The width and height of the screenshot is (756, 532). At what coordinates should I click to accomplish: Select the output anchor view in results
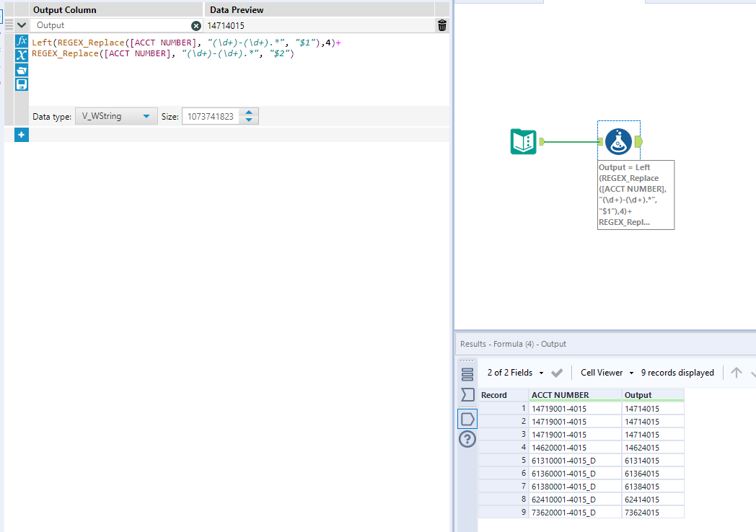tap(467, 418)
